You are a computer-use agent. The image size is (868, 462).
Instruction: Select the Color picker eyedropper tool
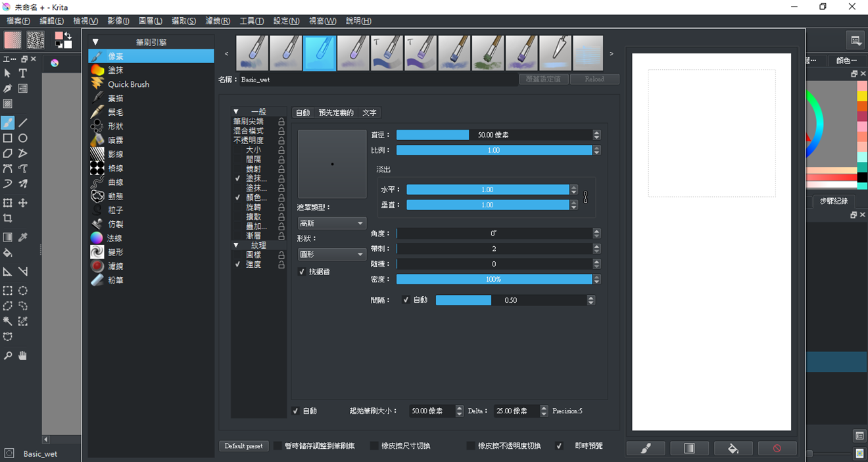(x=23, y=238)
